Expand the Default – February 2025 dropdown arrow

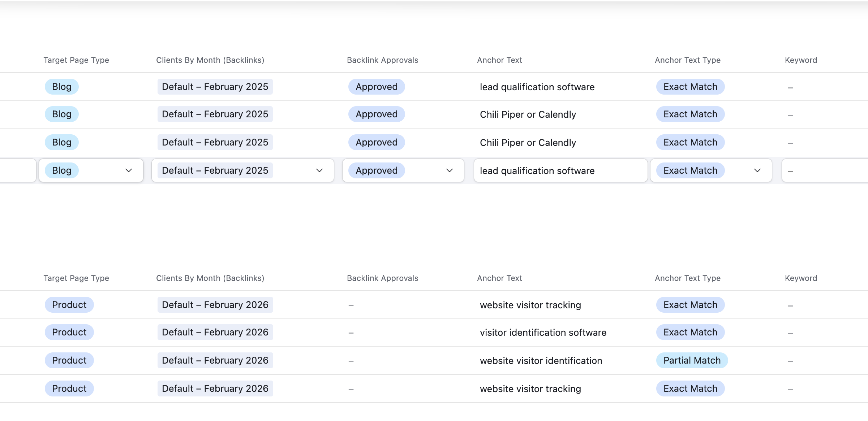[319, 170]
